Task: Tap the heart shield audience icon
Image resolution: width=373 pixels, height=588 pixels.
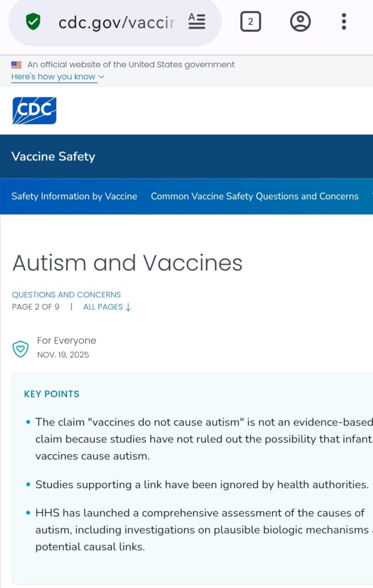Action: click(21, 349)
